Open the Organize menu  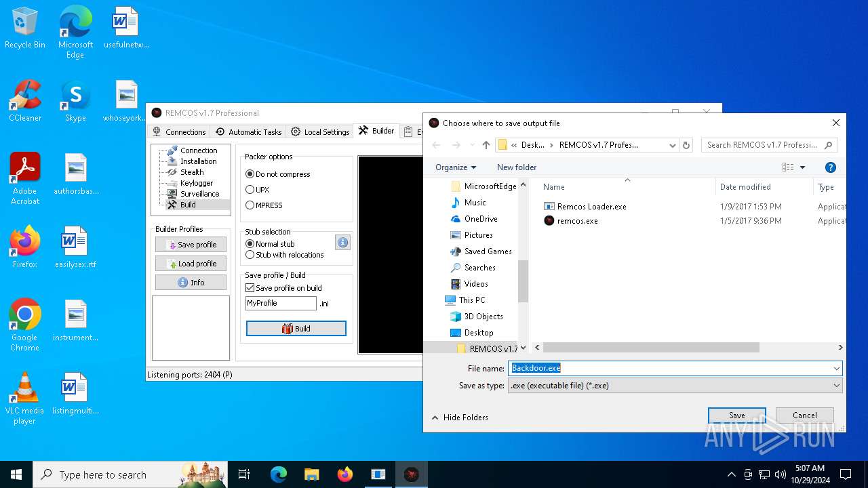(x=456, y=167)
